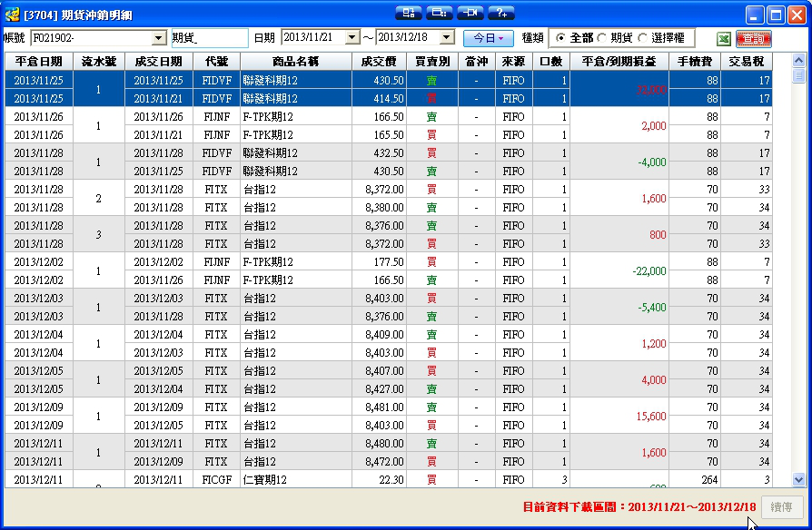Click the scrollbar down arrow
812x530 pixels.
click(x=798, y=480)
